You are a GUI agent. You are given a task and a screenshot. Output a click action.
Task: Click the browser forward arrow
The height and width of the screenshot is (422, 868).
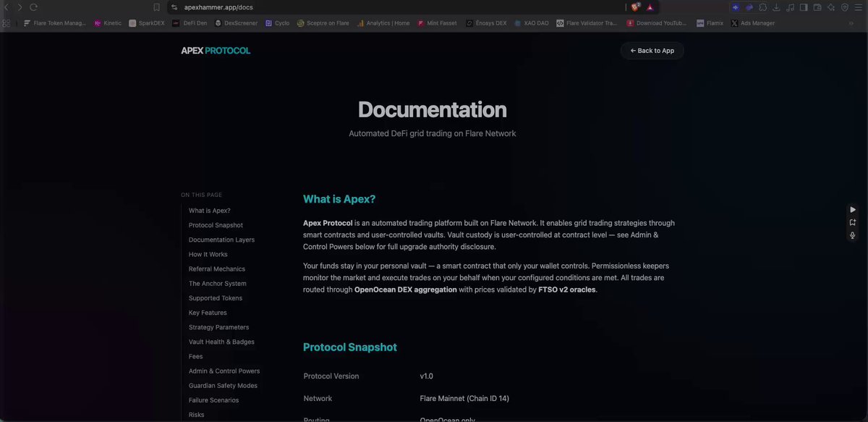20,7
